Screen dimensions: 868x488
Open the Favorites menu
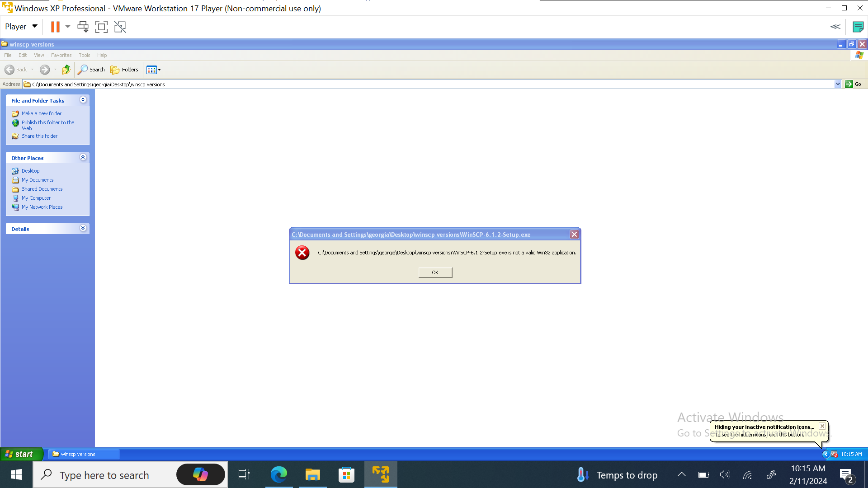point(61,55)
